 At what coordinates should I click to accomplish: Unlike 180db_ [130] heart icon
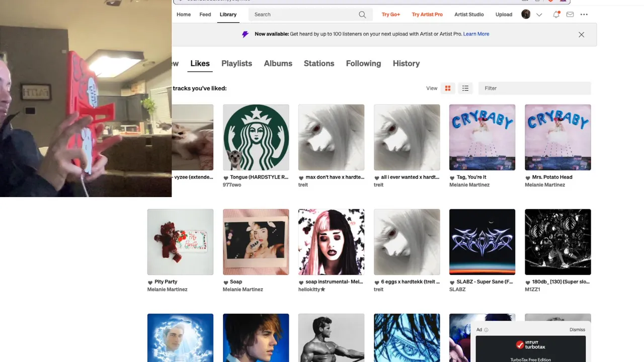[x=528, y=283]
